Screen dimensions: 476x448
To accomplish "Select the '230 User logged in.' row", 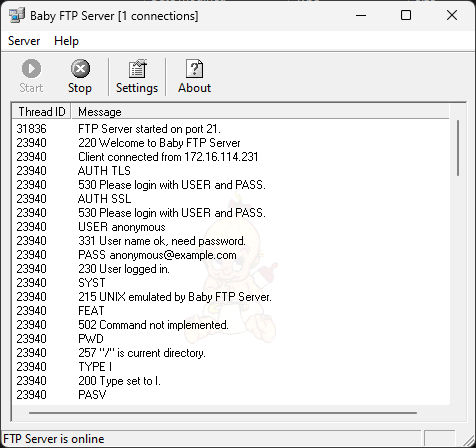I will (231, 269).
